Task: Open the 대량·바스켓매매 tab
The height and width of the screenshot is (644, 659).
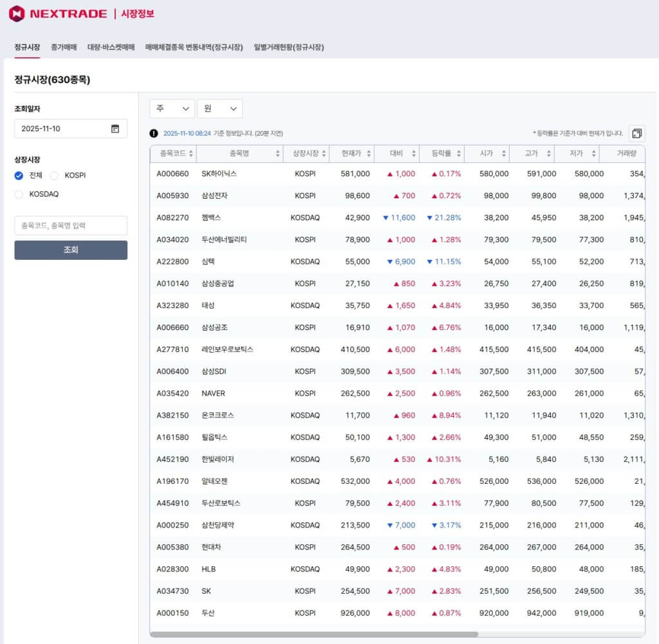Action: pyautogui.click(x=111, y=47)
